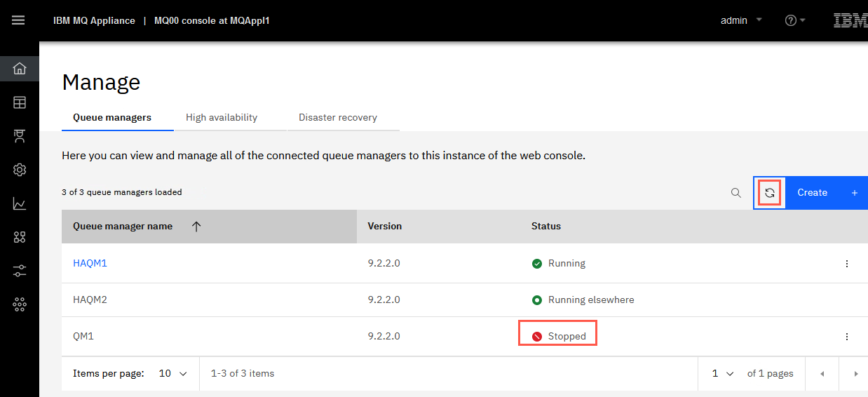This screenshot has width=868, height=397.
Task: Click the Status column header
Action: pos(546,227)
